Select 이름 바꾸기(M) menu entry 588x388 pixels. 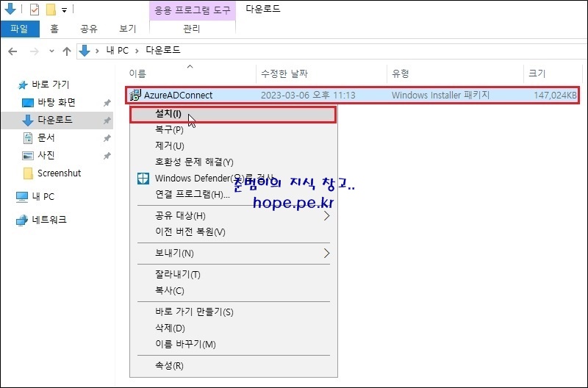[233, 344]
